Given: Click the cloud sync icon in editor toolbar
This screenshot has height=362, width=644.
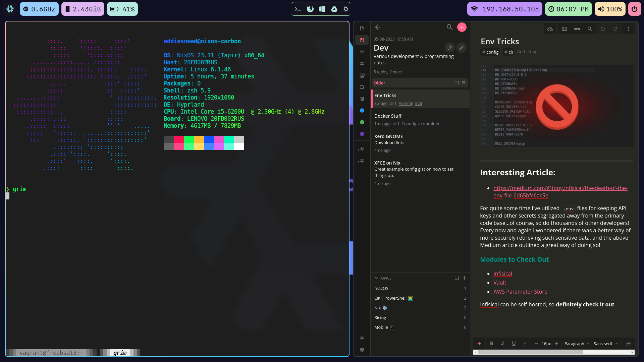Looking at the screenshot, I should click(x=550, y=29).
